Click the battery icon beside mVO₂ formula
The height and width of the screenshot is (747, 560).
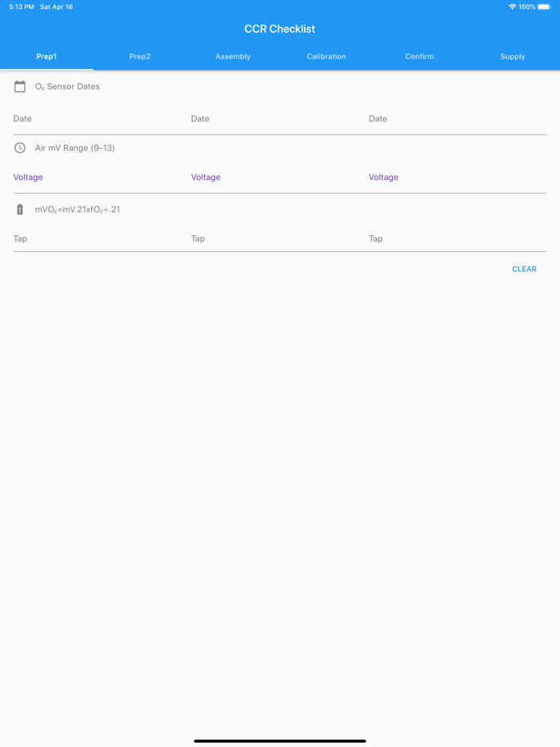20,210
